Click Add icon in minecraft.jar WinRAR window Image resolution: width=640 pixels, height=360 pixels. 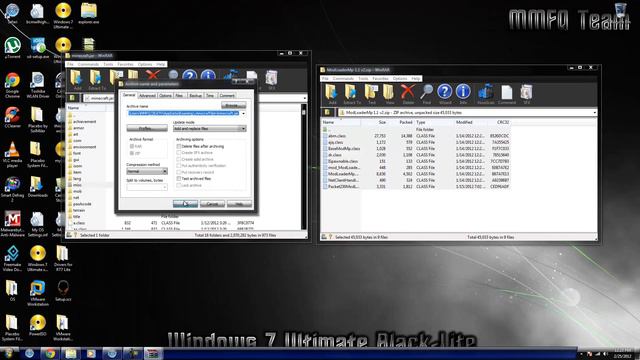(77, 78)
